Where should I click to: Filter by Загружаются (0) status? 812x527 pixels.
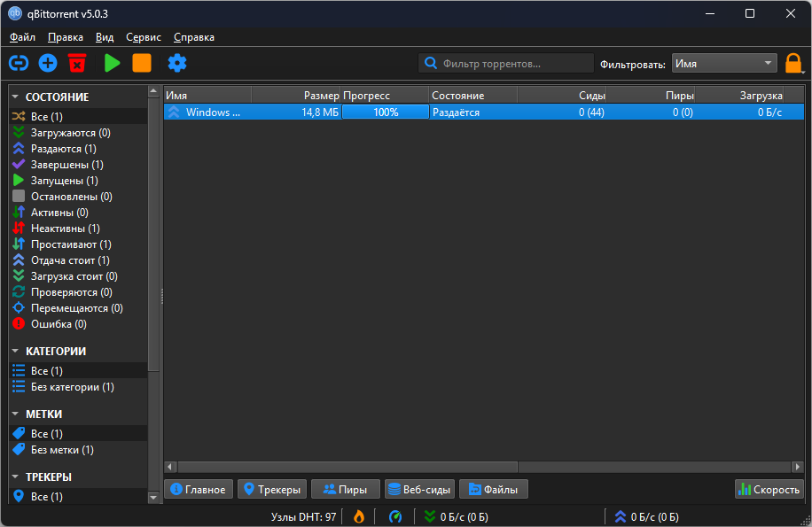click(78, 132)
